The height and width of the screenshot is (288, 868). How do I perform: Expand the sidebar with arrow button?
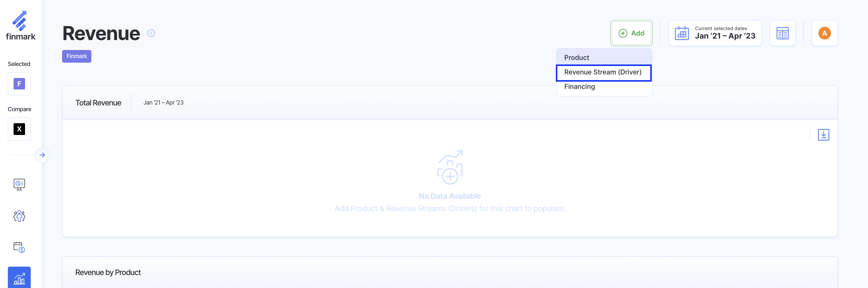pyautogui.click(x=42, y=155)
